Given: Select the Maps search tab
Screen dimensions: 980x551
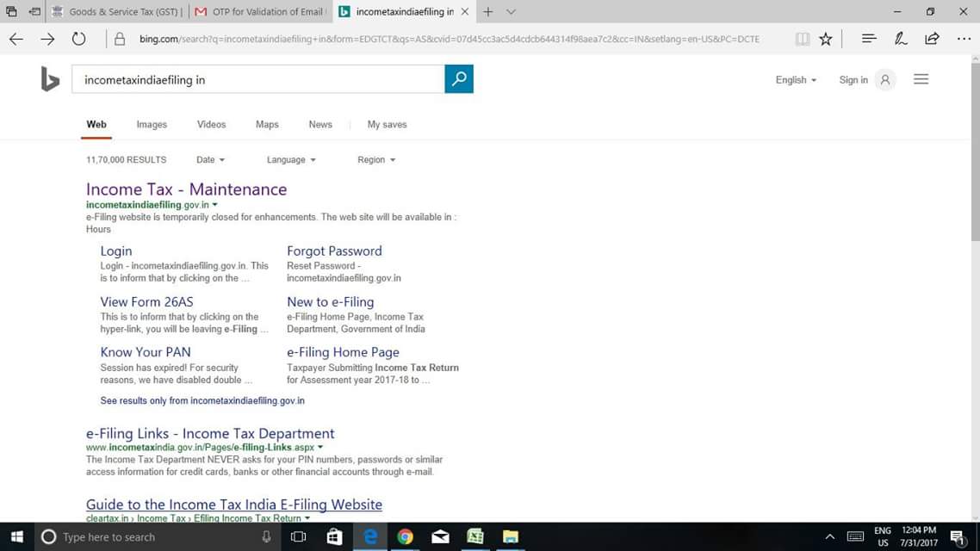Looking at the screenshot, I should [267, 124].
